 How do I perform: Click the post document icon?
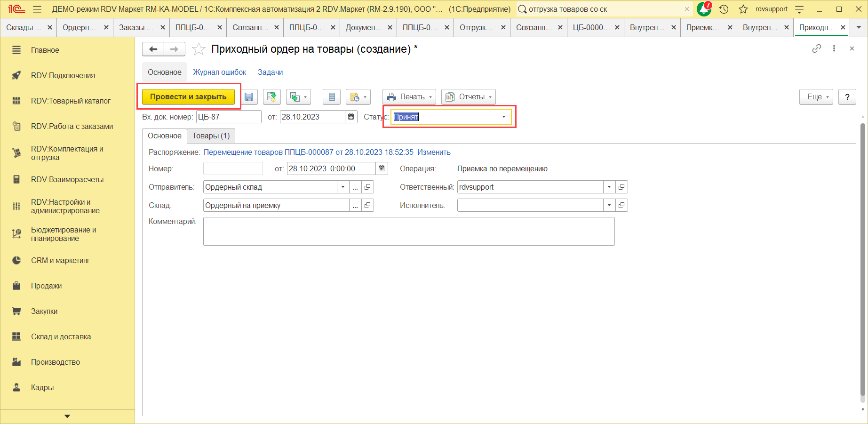pos(271,97)
